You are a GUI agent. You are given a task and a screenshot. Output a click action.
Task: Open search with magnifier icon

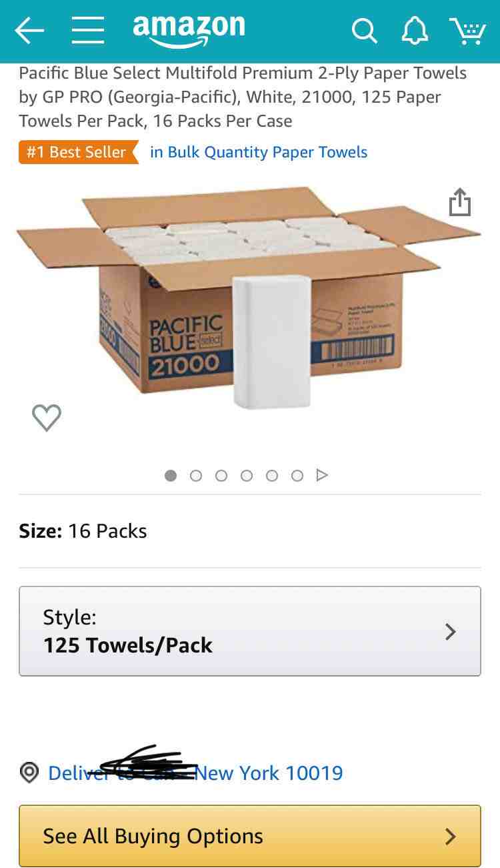click(x=364, y=31)
